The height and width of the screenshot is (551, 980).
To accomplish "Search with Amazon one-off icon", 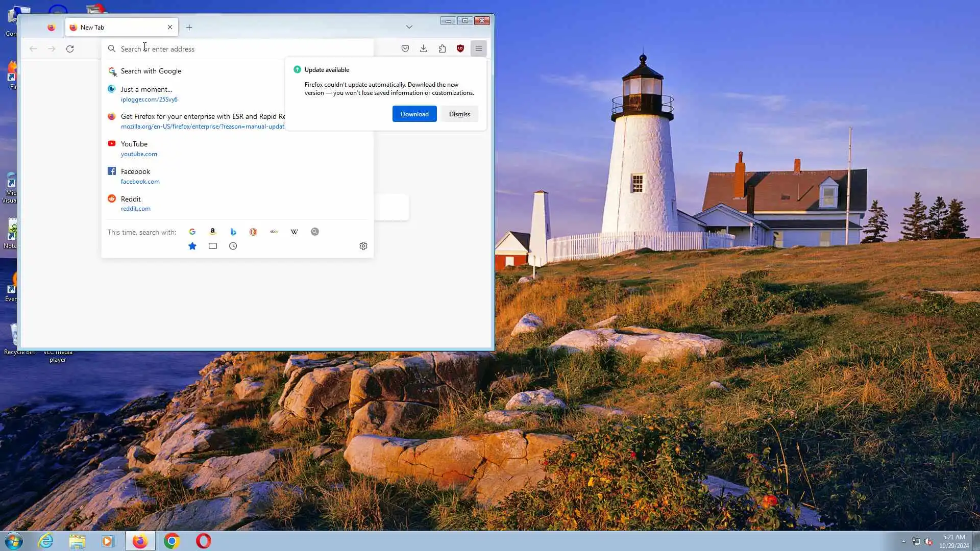I will point(213,232).
